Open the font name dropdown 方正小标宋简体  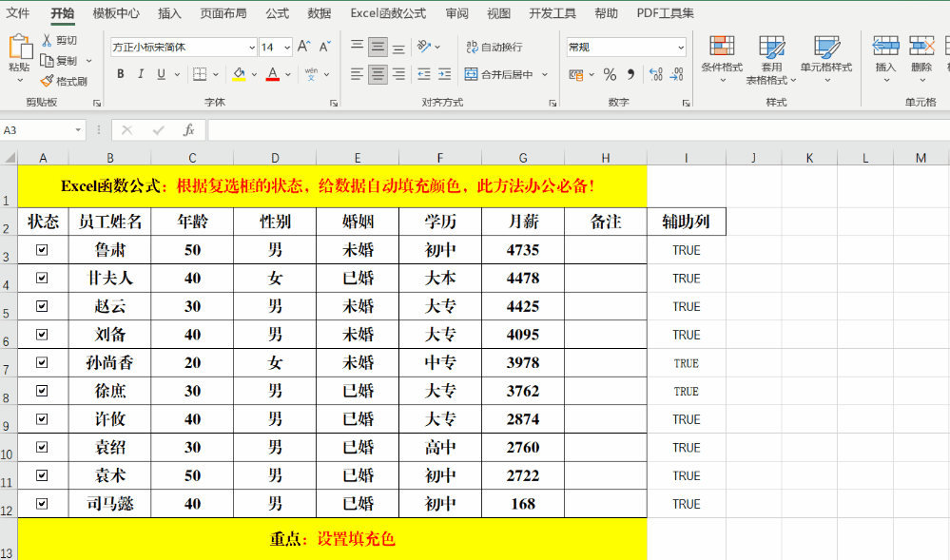(x=252, y=48)
